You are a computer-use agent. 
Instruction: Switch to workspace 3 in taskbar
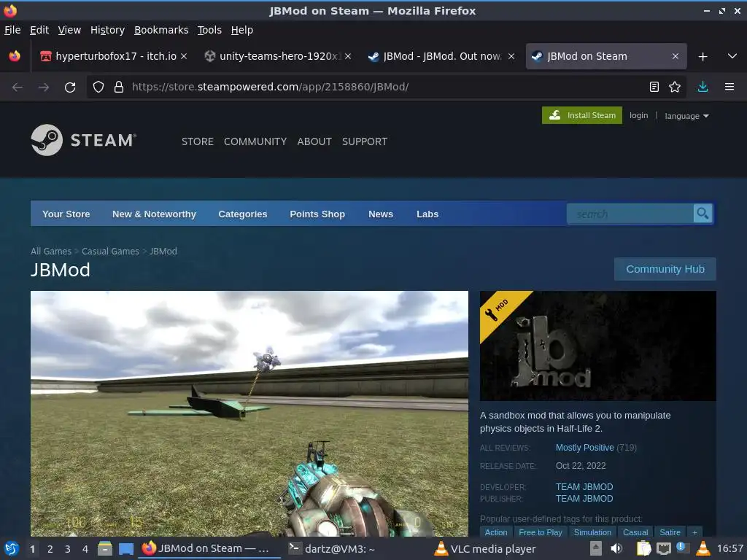[x=68, y=549]
